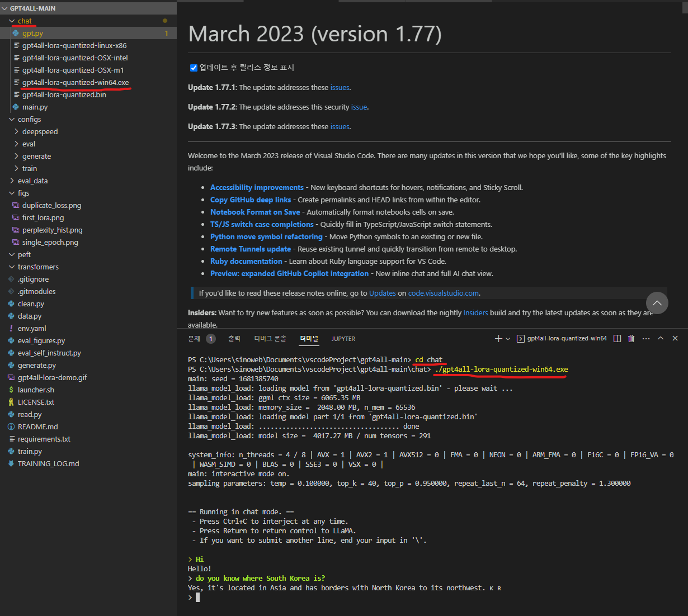Viewport: 688px width, 616px height.
Task: Maximize the panel with up chevron
Action: click(x=661, y=338)
